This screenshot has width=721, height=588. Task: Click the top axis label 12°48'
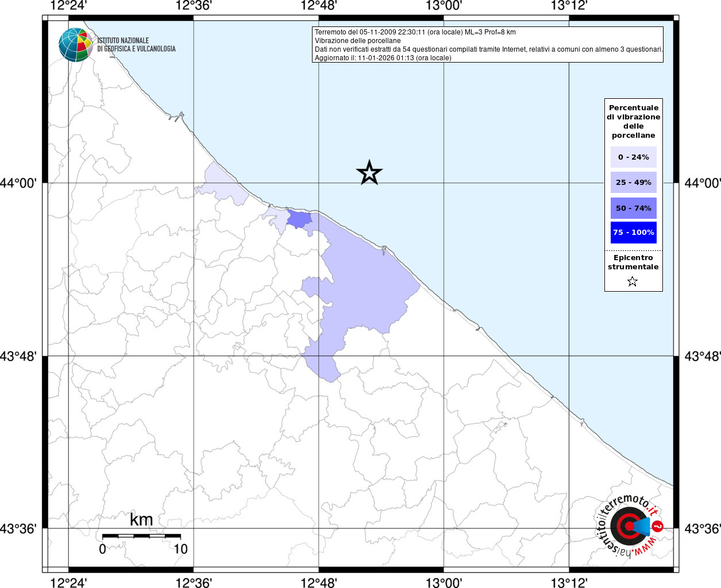(x=319, y=6)
